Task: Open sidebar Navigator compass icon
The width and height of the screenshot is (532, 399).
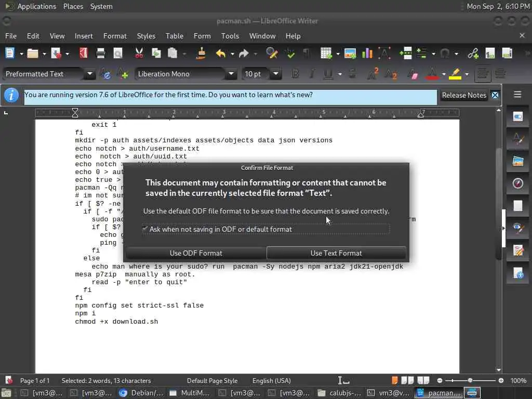Action: (518, 183)
